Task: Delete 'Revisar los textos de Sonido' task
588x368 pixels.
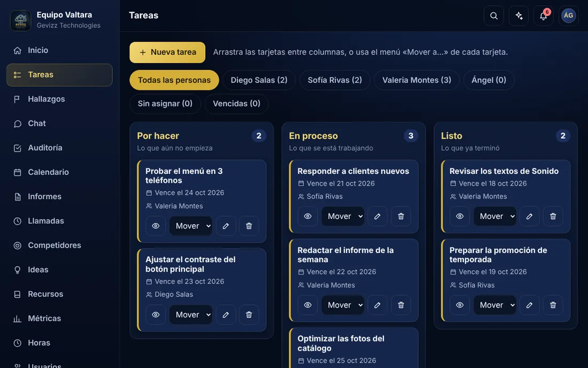Action: (x=553, y=217)
